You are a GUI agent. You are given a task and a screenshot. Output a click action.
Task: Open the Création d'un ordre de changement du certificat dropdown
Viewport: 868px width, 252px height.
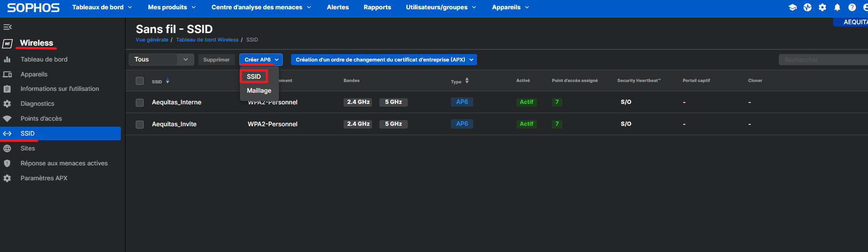384,60
